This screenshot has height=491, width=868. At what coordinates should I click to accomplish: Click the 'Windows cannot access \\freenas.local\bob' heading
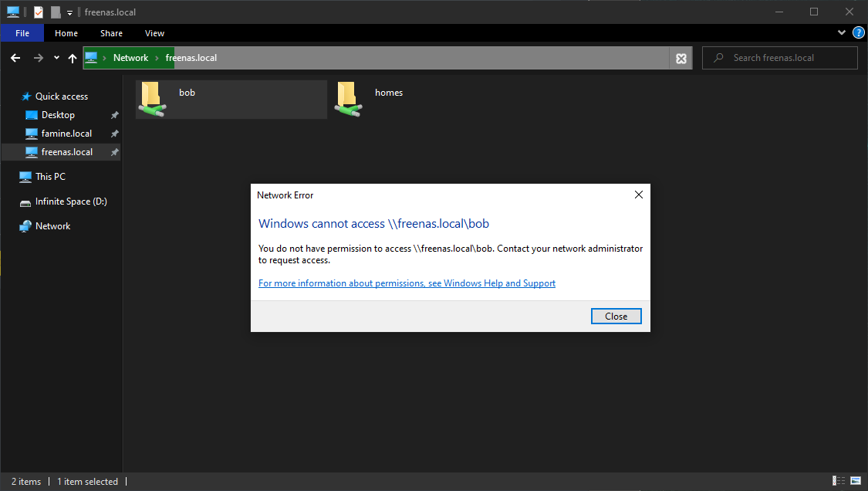pos(373,223)
